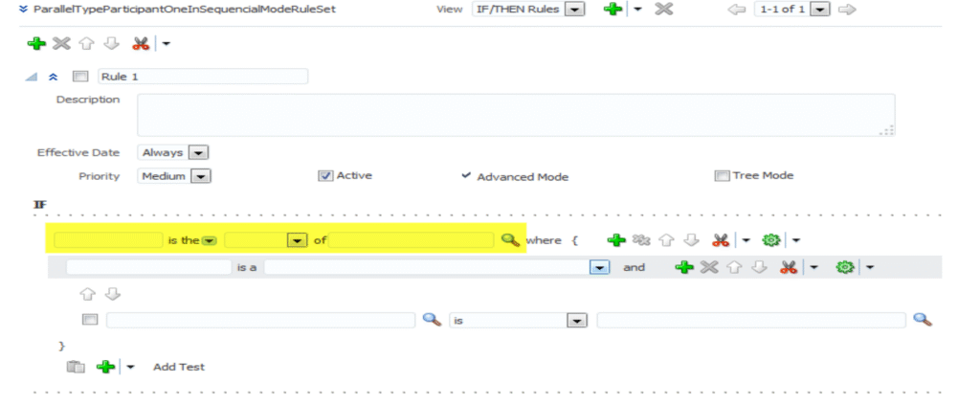This screenshot has height=405, width=980.
Task: Move up arrow on 'where' row
Action: tap(666, 240)
